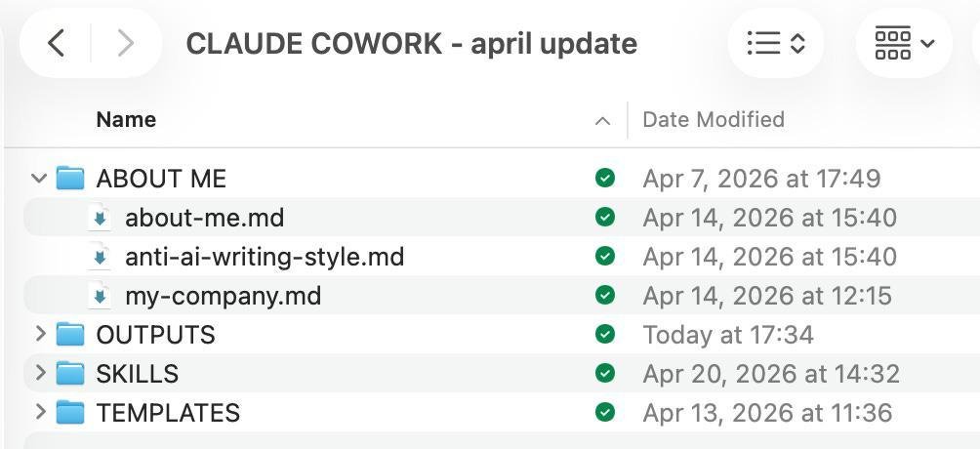
Task: Sort by the Date Modified column
Action: [714, 119]
